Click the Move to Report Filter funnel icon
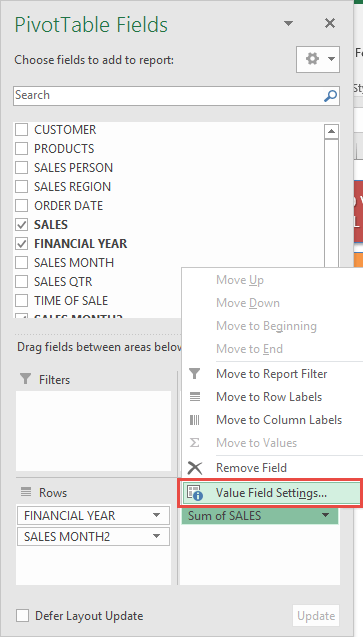Viewport: 363px width, 637px height. (195, 374)
